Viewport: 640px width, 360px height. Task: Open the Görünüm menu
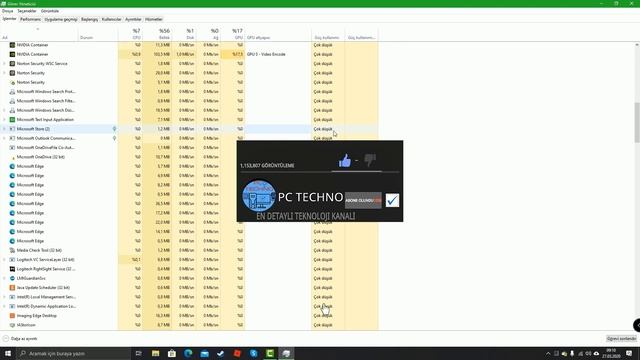[50, 11]
